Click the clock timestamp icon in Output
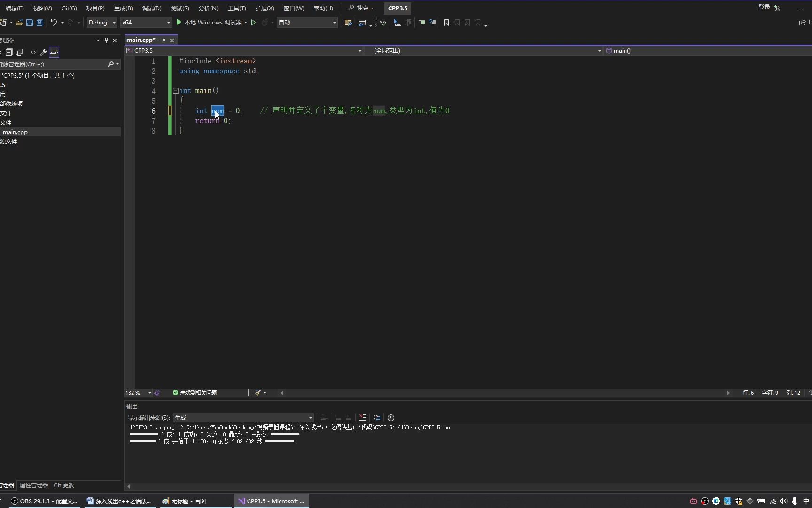 point(391,418)
